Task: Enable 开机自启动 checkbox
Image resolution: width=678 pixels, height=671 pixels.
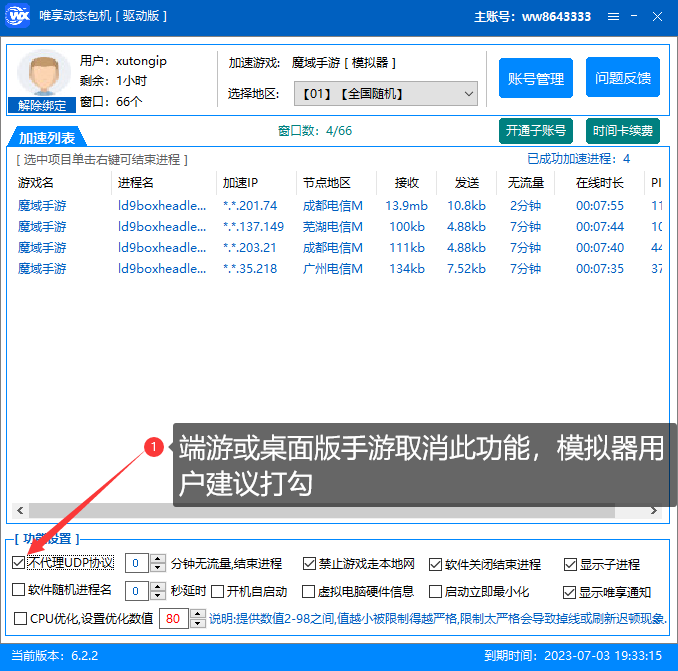Action: (x=217, y=591)
